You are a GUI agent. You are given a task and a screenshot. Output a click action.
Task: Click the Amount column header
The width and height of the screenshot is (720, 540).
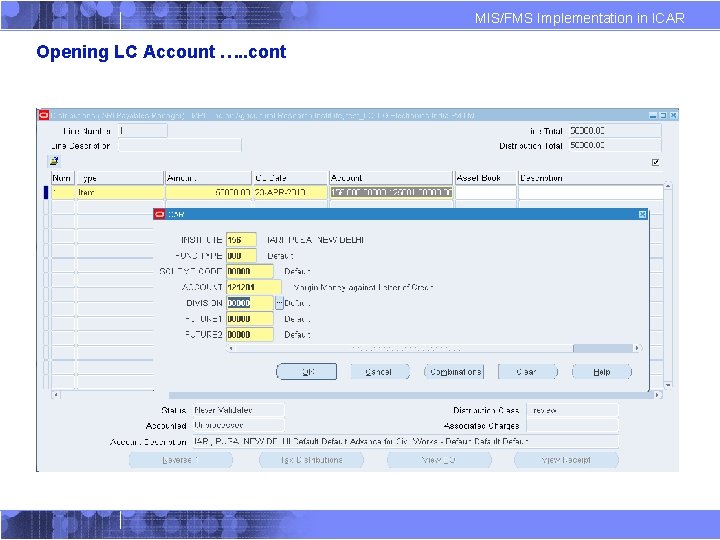[x=208, y=178]
